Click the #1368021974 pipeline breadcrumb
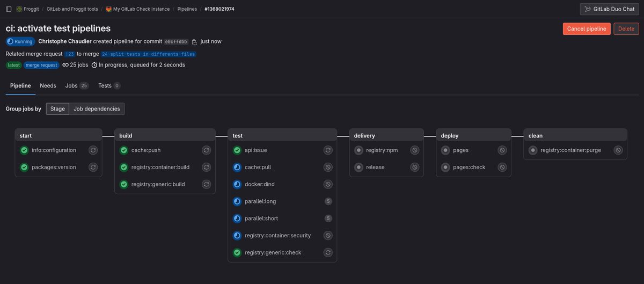This screenshot has width=644, height=284. click(219, 9)
